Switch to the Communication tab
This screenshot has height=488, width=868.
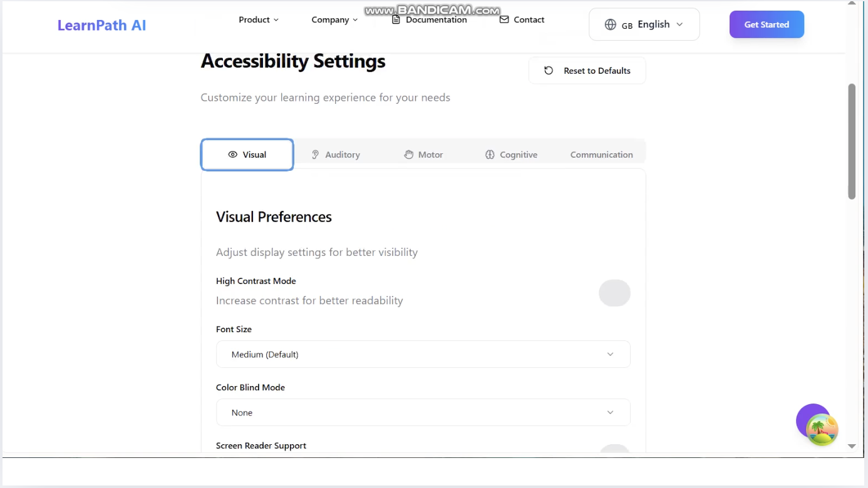(x=601, y=155)
